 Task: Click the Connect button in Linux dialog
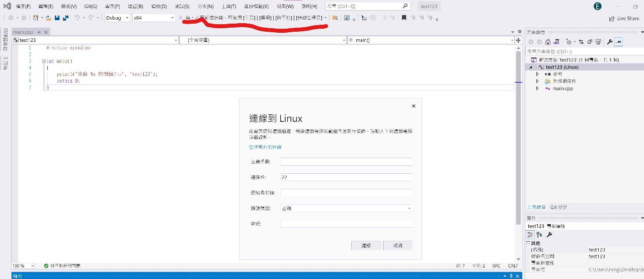pyautogui.click(x=366, y=245)
